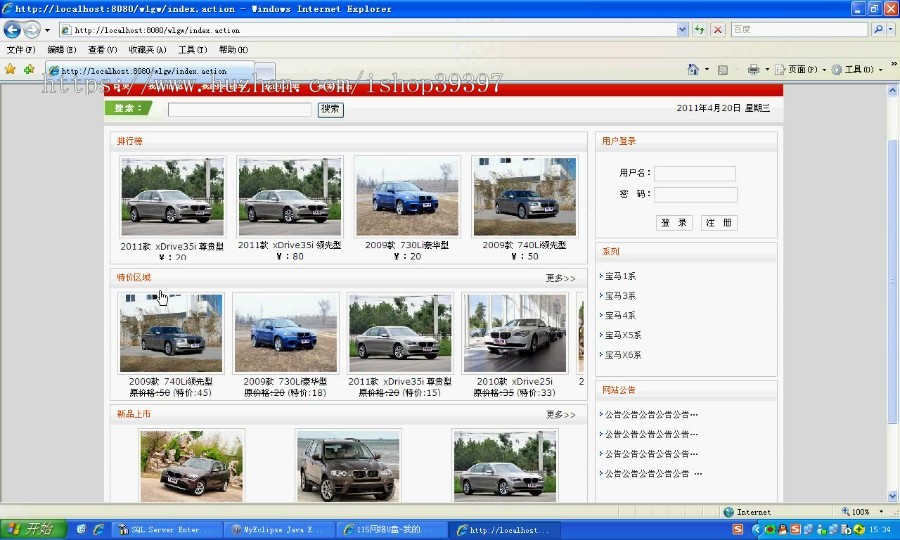The width and height of the screenshot is (900, 540).
Task: Click the Internet security zone status indicator
Action: 747,512
